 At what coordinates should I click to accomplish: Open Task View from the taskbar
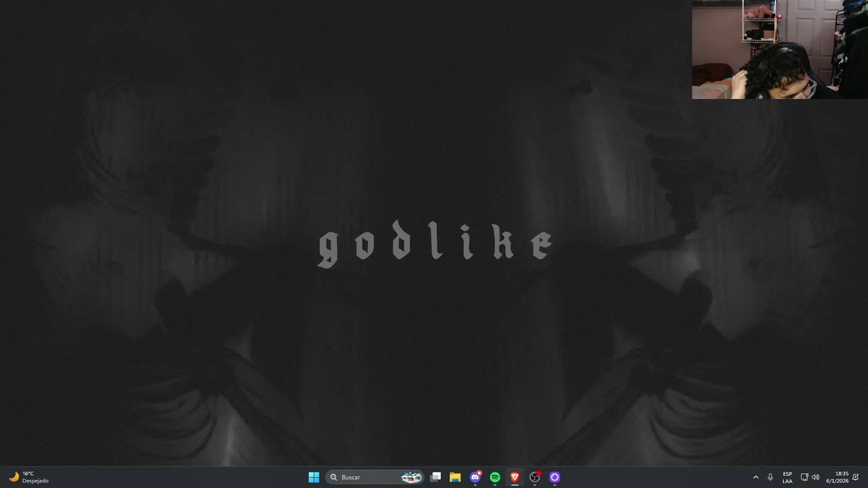coord(435,477)
